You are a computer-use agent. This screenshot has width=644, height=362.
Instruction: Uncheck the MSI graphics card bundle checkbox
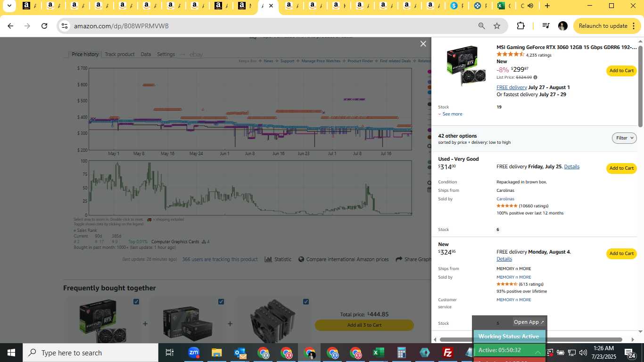click(x=136, y=302)
